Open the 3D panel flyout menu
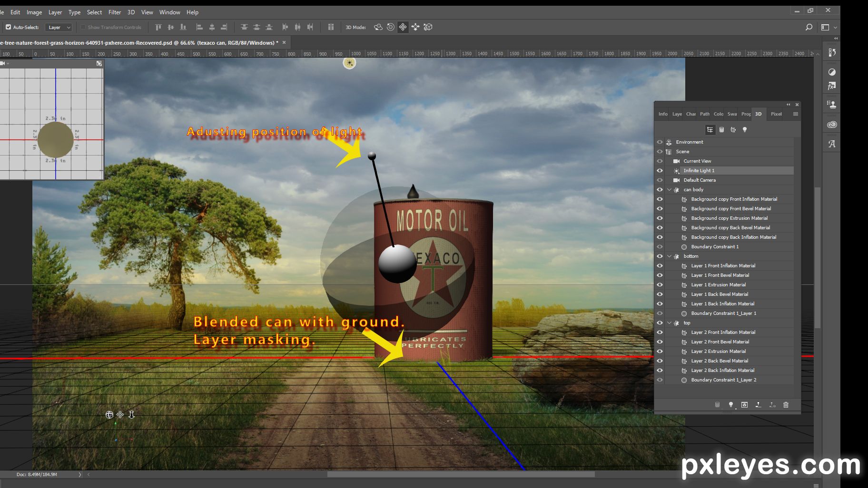868x488 pixels. click(795, 114)
